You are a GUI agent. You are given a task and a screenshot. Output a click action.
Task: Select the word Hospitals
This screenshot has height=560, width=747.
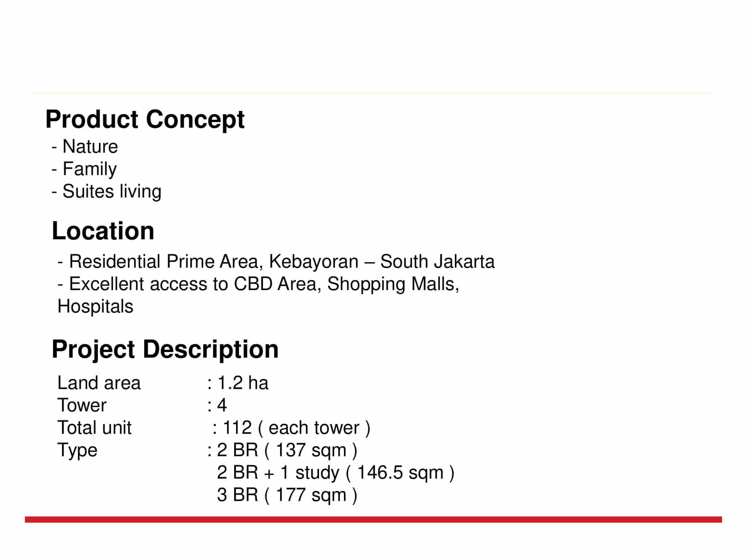click(96, 307)
